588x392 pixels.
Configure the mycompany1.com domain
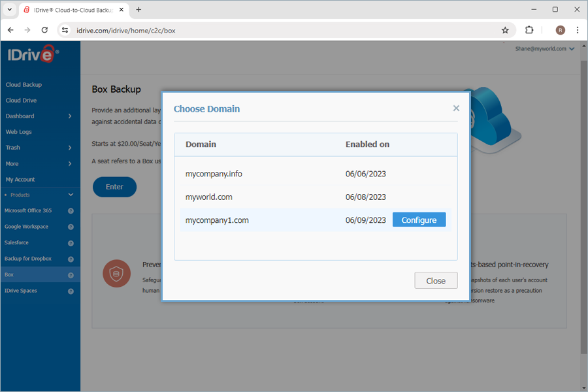(x=419, y=220)
